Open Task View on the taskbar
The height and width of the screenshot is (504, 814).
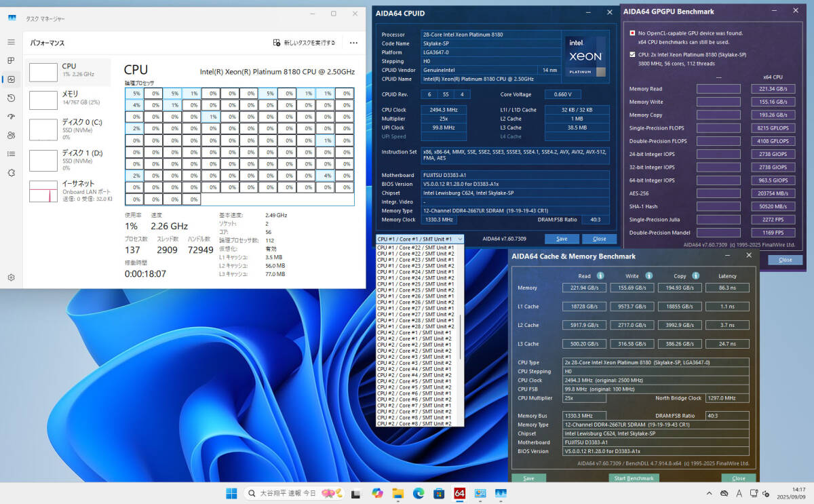pyautogui.click(x=357, y=493)
